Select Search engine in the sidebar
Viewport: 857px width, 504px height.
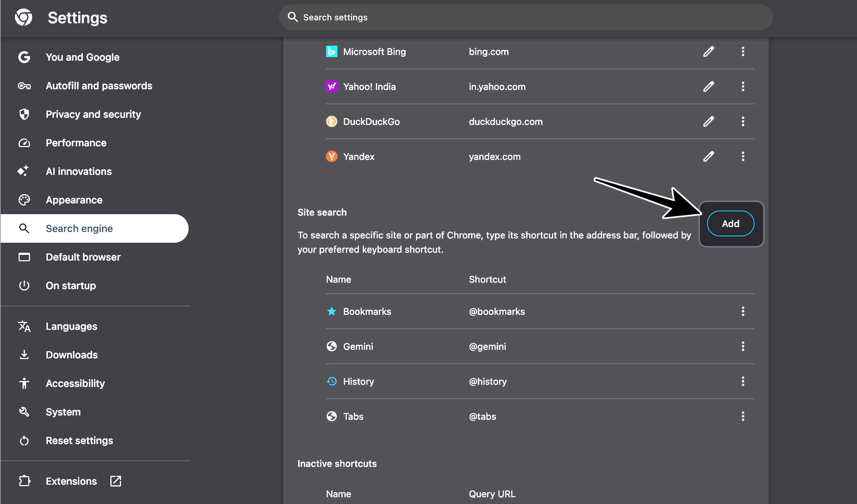[79, 228]
